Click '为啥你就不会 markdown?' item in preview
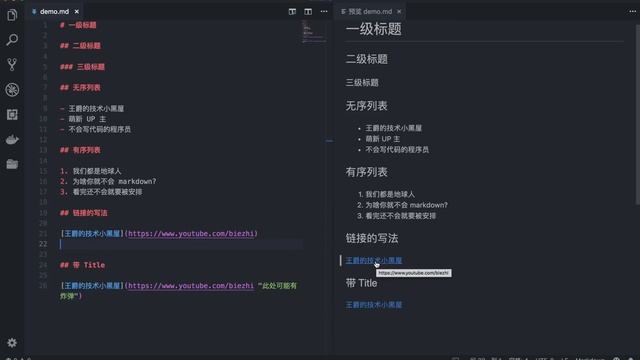 click(406, 205)
